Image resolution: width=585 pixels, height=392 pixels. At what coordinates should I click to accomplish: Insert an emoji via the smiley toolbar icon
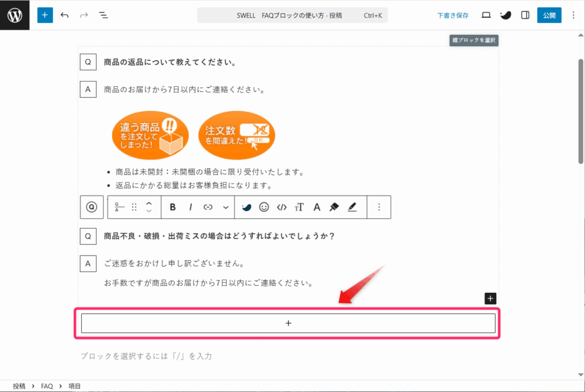264,208
